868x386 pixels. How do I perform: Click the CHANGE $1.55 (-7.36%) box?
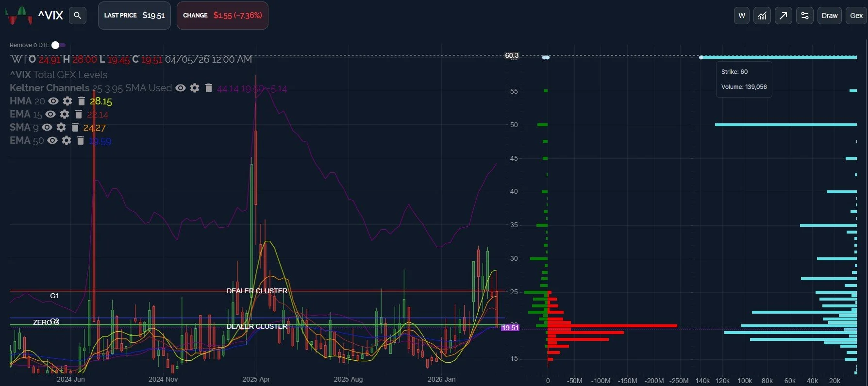222,16
